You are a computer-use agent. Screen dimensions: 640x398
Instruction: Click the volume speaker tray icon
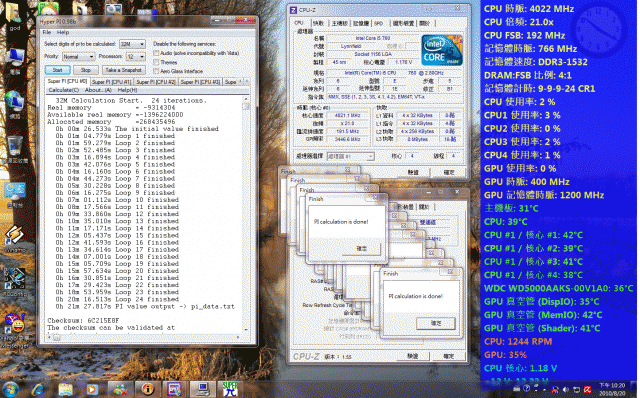tap(566, 389)
